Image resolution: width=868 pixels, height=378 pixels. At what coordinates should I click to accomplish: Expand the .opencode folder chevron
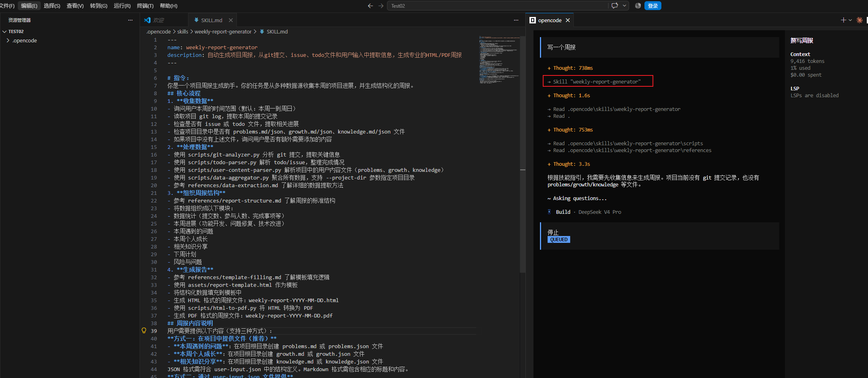8,40
